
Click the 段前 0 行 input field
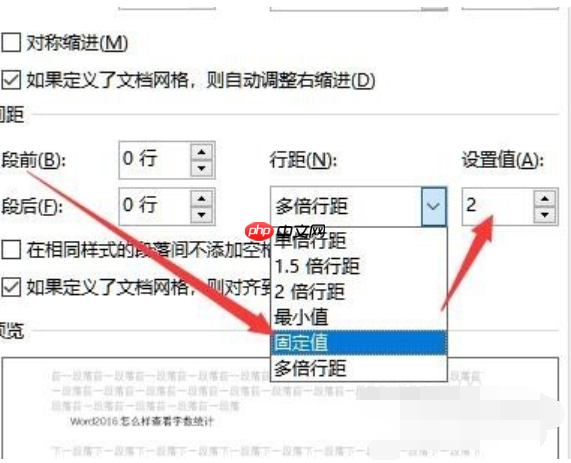pyautogui.click(x=155, y=160)
